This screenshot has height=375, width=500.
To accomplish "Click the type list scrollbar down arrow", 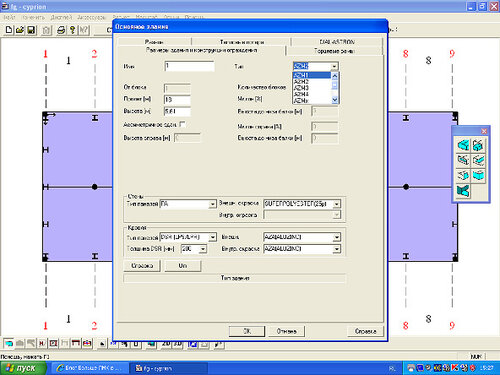I will (335, 100).
